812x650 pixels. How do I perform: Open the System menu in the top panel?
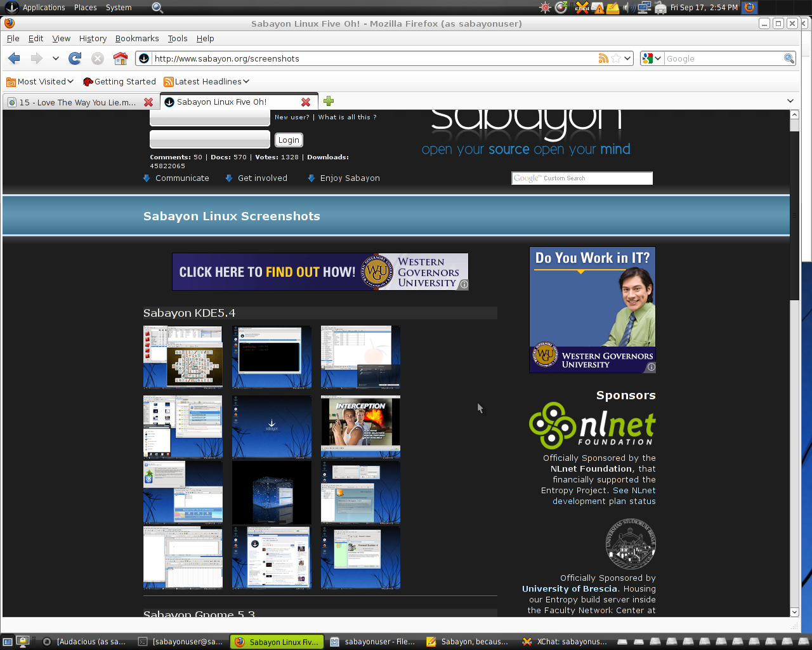(119, 8)
